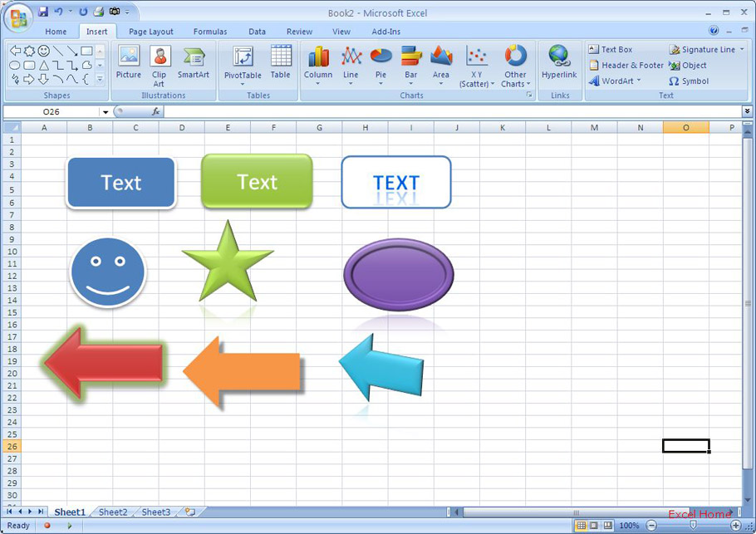Open the Column chart dropdown

pos(318,65)
